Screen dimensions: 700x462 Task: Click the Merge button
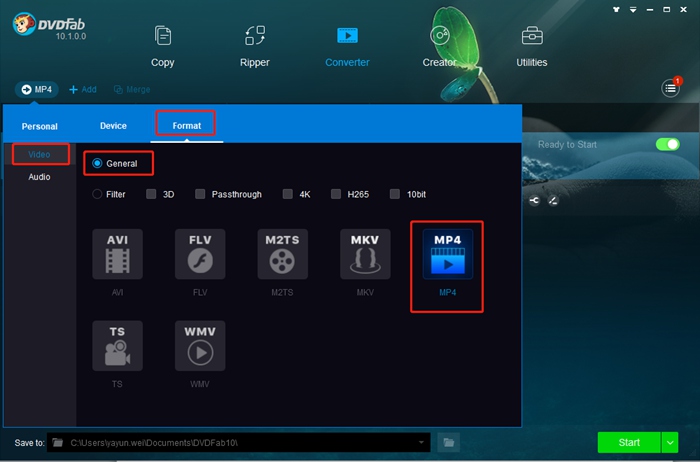(132, 89)
